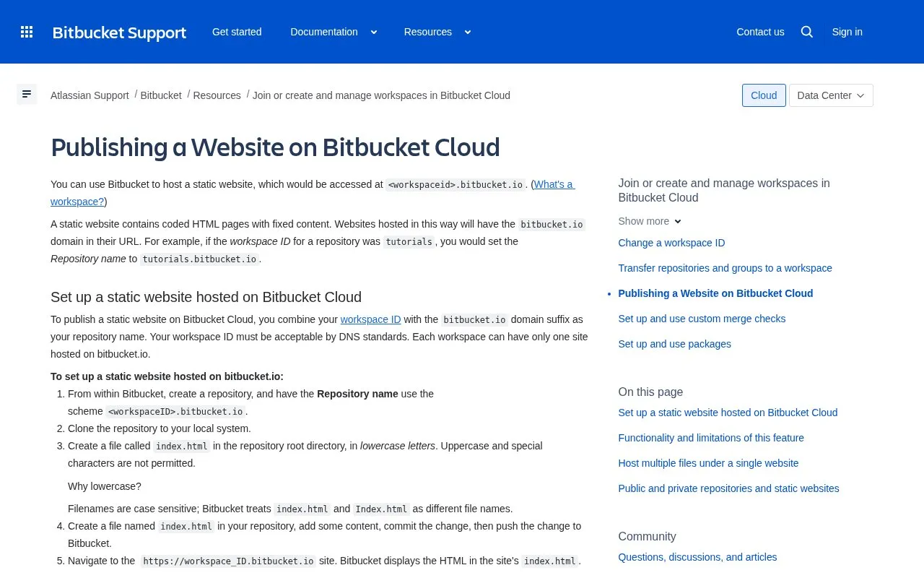The width and height of the screenshot is (924, 578).
Task: Open the Get started menu item
Action: click(237, 32)
